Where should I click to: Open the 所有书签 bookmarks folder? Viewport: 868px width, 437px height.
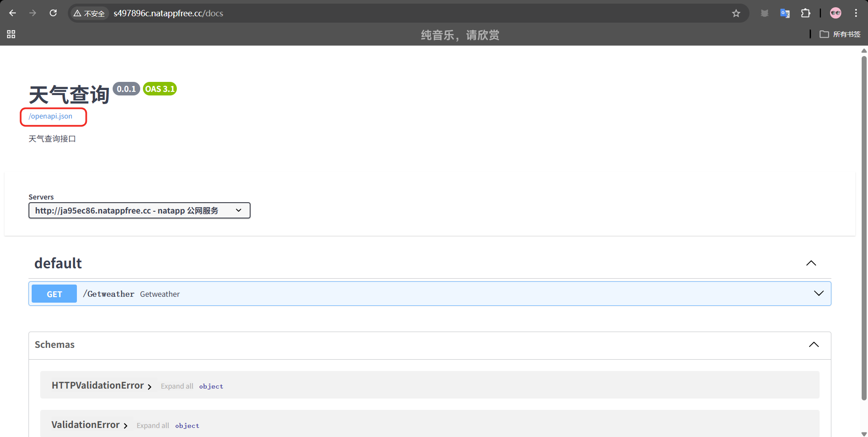point(840,34)
